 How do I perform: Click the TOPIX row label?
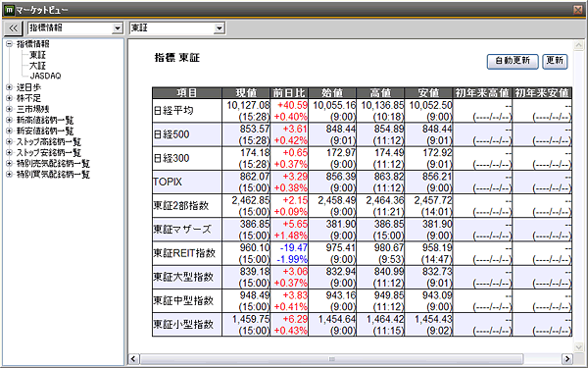coord(168,182)
